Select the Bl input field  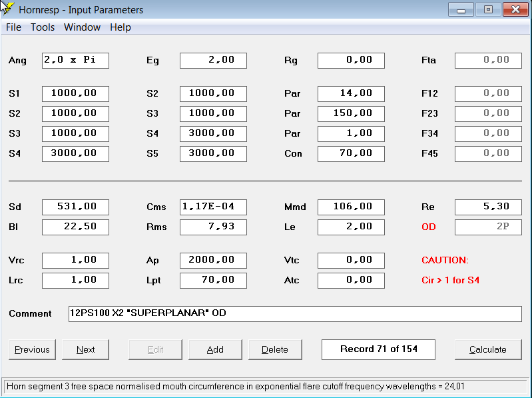[75, 227]
